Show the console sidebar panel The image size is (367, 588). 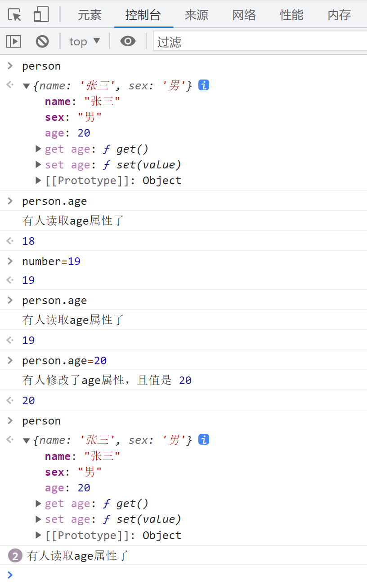pos(13,42)
